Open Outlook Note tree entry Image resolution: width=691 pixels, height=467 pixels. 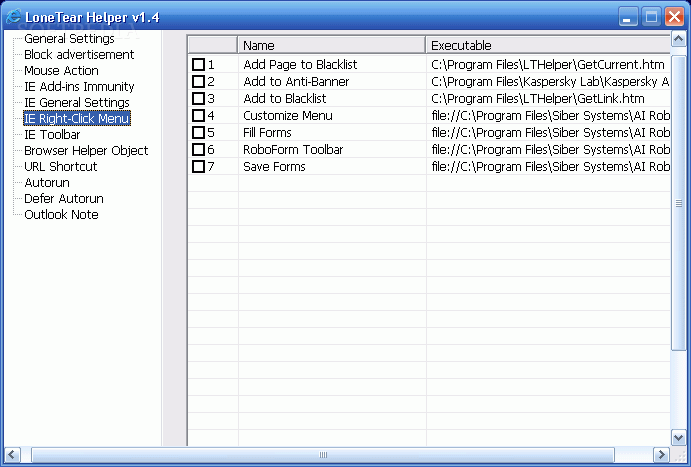click(x=61, y=215)
